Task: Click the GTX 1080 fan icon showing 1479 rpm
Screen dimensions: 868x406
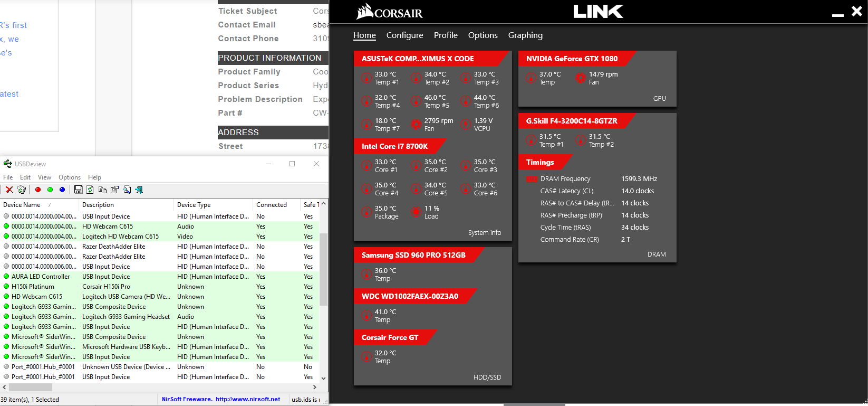Action: point(581,78)
